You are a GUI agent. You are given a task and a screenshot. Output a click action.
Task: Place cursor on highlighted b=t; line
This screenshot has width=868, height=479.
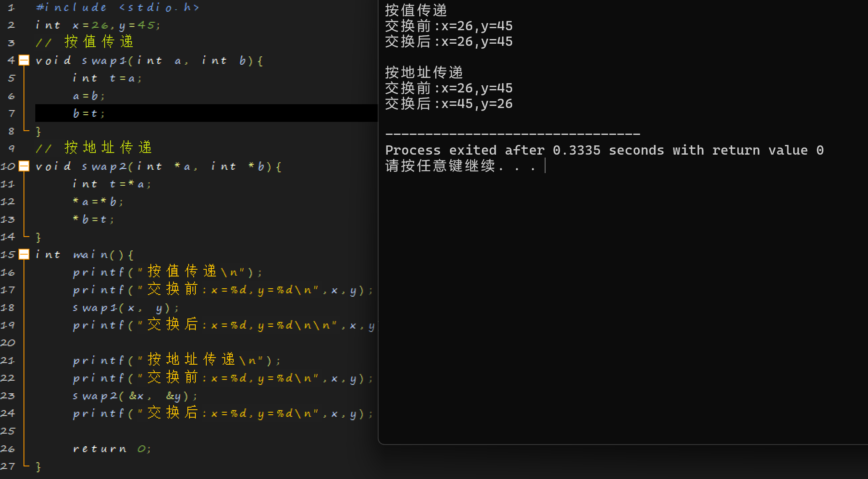(x=89, y=113)
